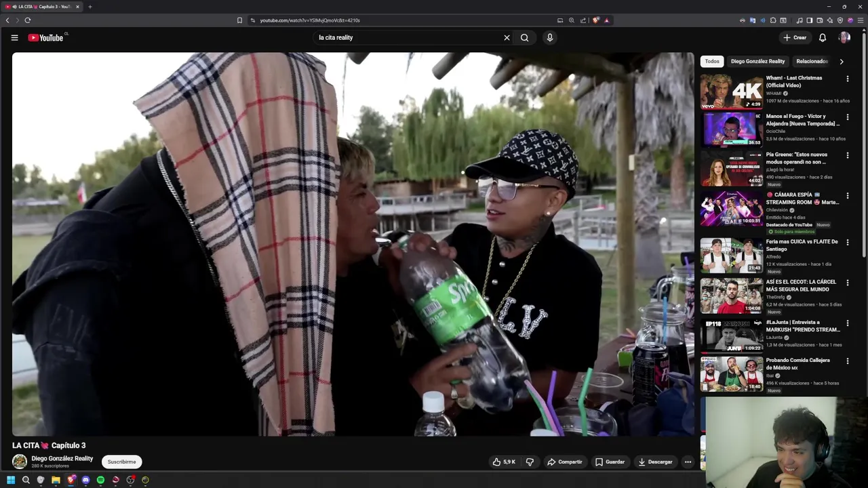Dislike the video with thumbs-down
This screenshot has height=488, width=868.
[530, 462]
